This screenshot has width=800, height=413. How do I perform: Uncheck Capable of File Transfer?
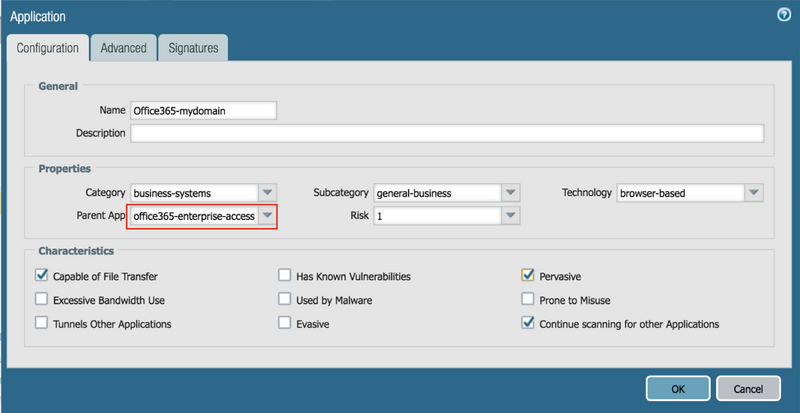pyautogui.click(x=42, y=276)
